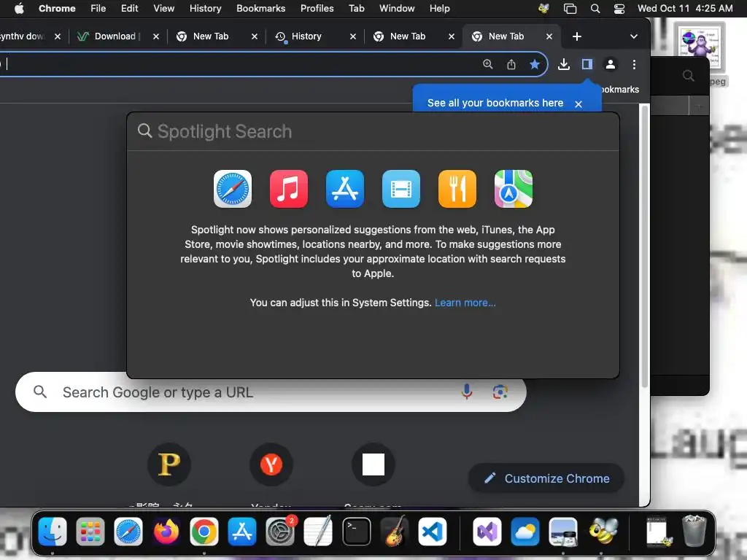
Task: Open the Apple menu
Action: 19,9
